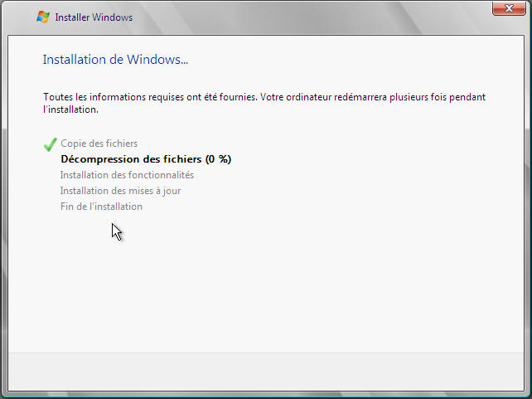Select the 'Installation des mises à jour' step
This screenshot has height=399, width=532.
click(x=120, y=191)
